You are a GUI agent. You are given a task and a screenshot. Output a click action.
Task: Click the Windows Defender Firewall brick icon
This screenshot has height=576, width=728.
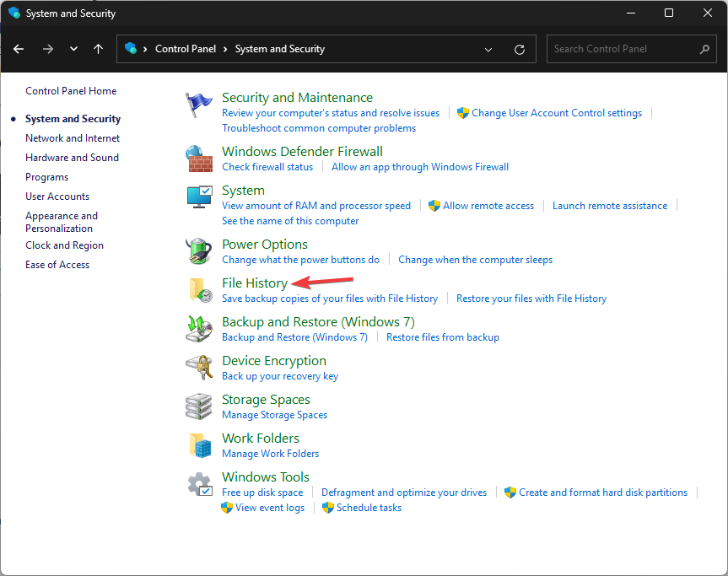click(198, 159)
